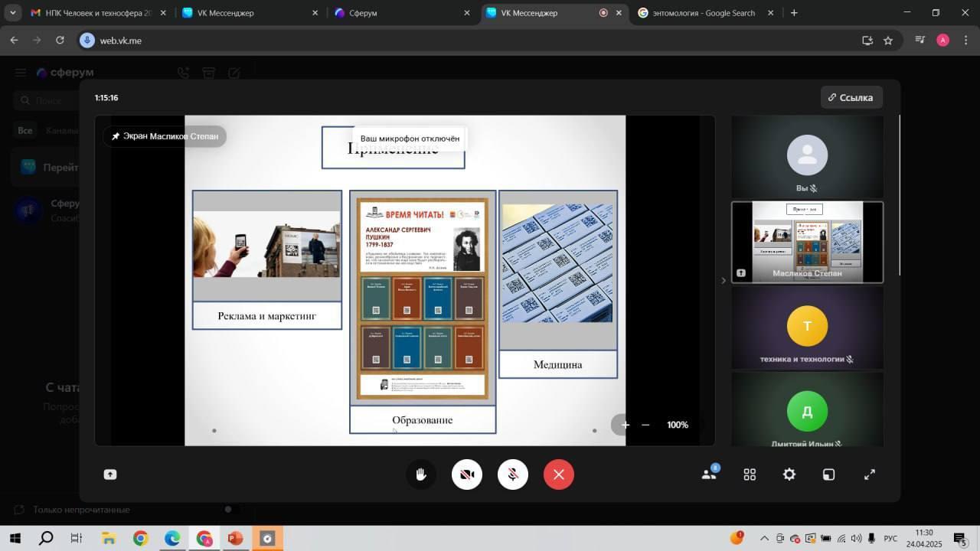This screenshot has height=551, width=980.
Task: Zoom out on shared screen
Action: point(645,425)
